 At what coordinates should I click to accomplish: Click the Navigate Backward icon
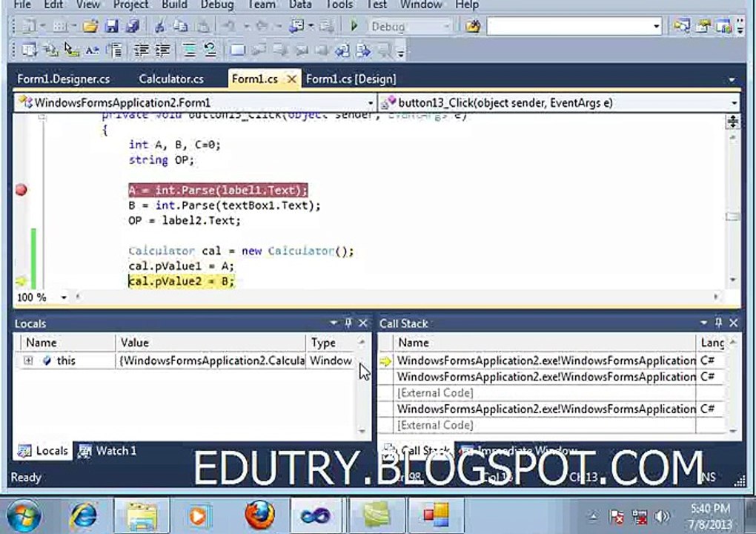[x=296, y=26]
